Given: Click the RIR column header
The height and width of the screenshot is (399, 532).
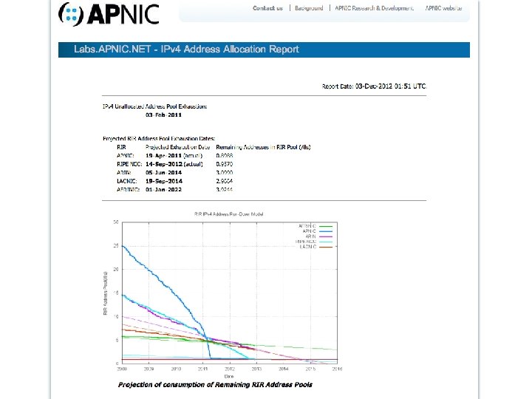Looking at the screenshot, I should pos(121,147).
